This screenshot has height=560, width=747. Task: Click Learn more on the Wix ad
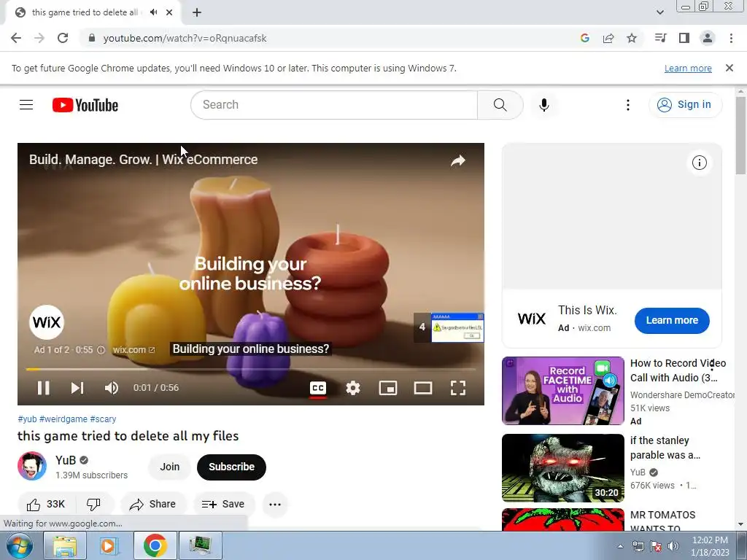click(672, 321)
